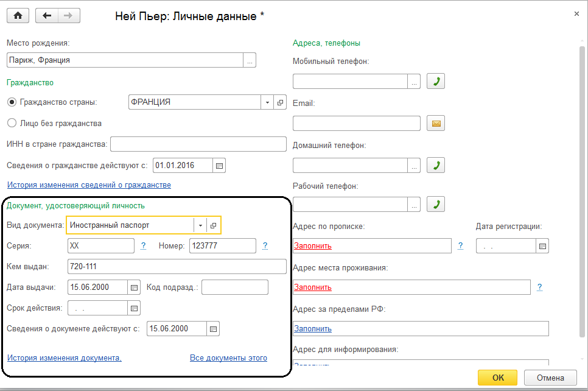Expand the citizenship country dropdown
The height and width of the screenshot is (391, 588).
267,102
